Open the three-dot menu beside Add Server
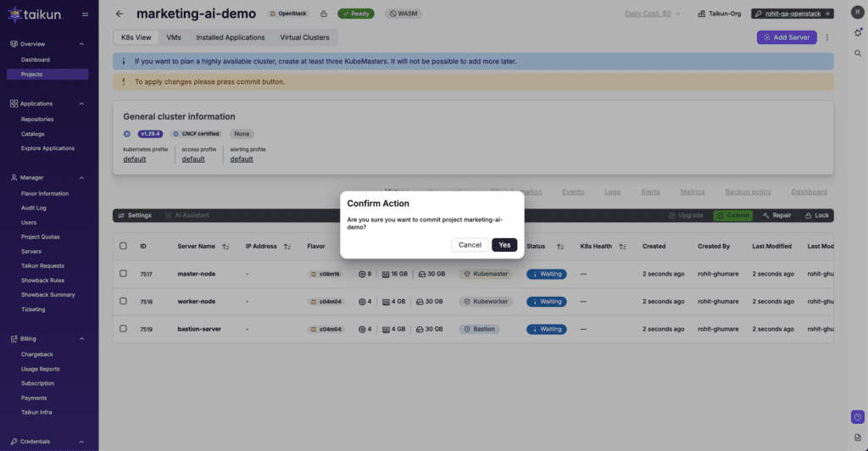This screenshot has width=868, height=451. click(x=827, y=37)
